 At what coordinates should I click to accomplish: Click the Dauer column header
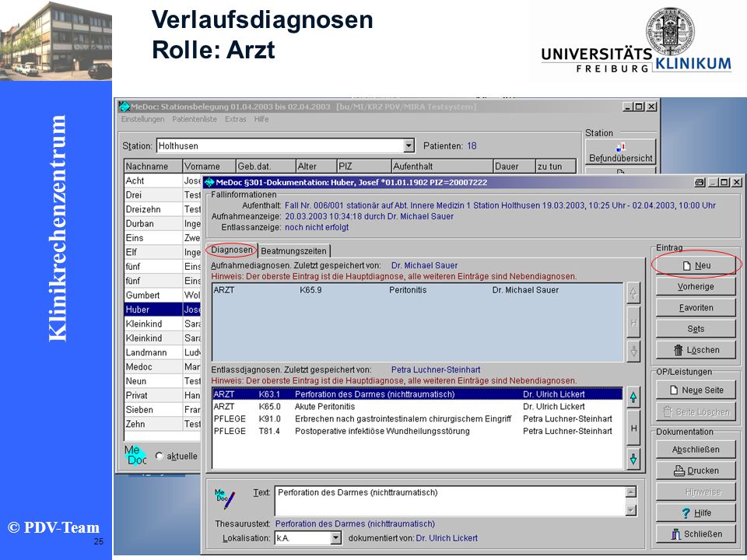[x=514, y=166]
